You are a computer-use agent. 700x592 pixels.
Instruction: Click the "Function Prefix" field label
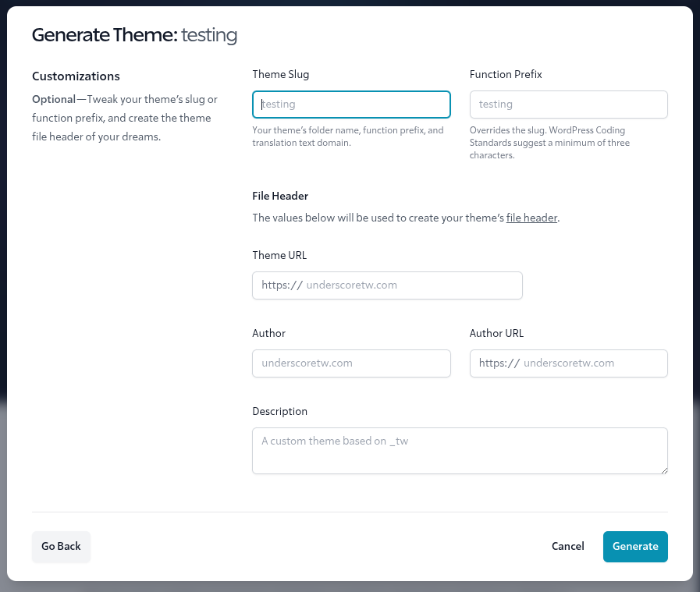pos(506,75)
